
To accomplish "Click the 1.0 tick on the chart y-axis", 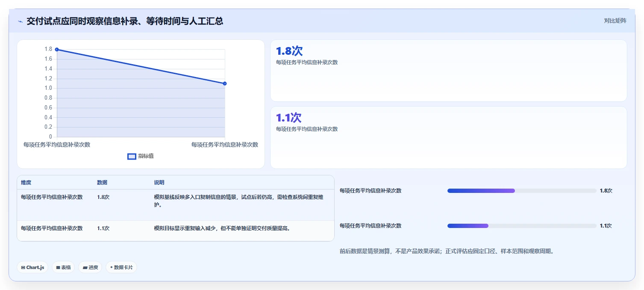I will [48, 88].
